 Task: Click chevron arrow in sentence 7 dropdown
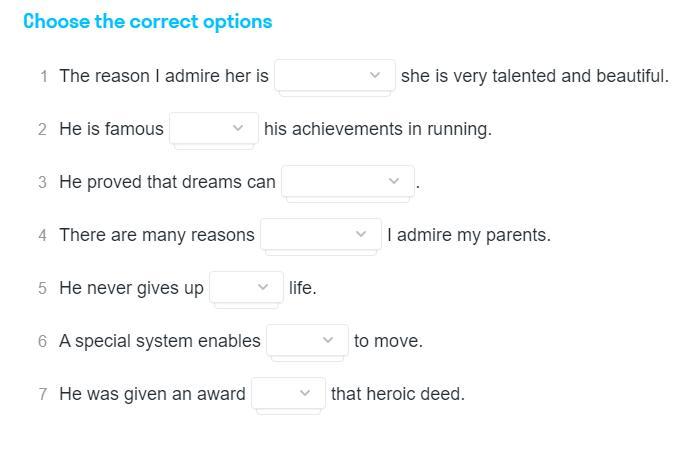coord(305,393)
